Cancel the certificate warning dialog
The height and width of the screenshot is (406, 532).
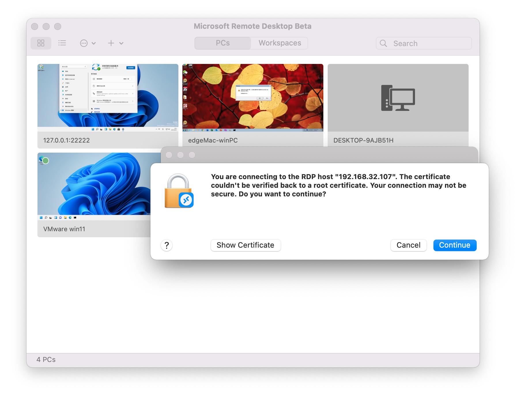(408, 245)
